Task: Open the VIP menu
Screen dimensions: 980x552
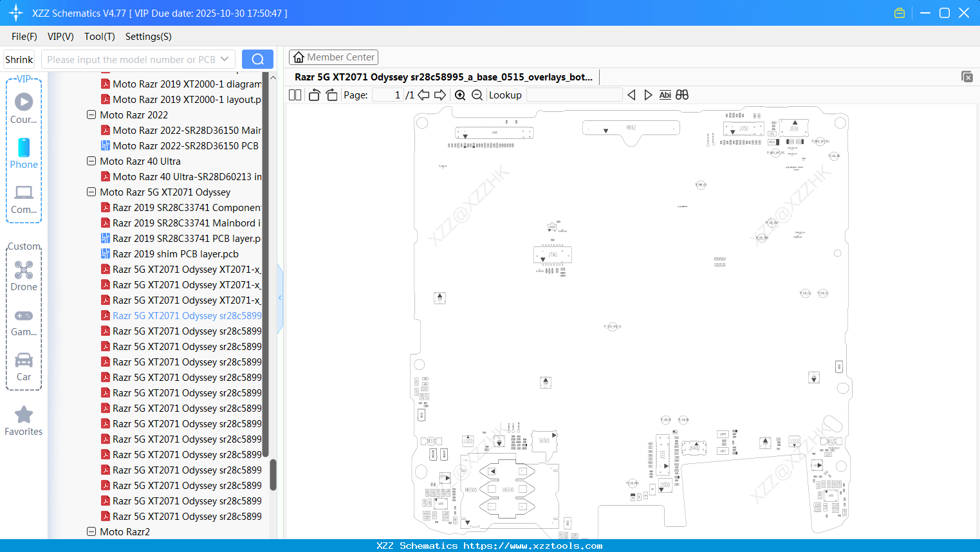Action: (60, 37)
